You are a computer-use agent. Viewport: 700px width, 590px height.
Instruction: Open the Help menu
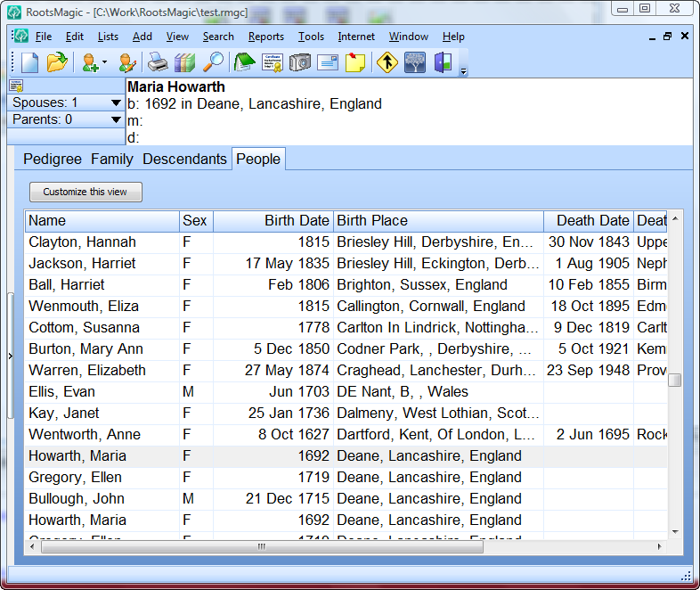click(453, 37)
